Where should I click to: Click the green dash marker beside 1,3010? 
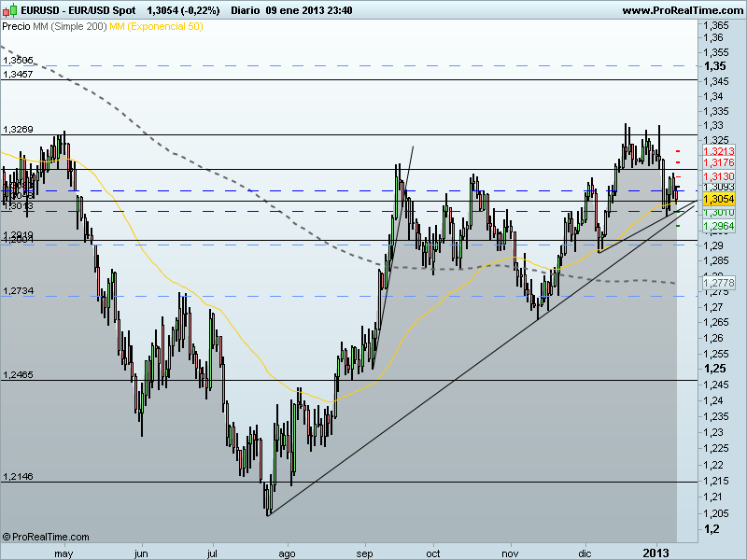pos(678,212)
